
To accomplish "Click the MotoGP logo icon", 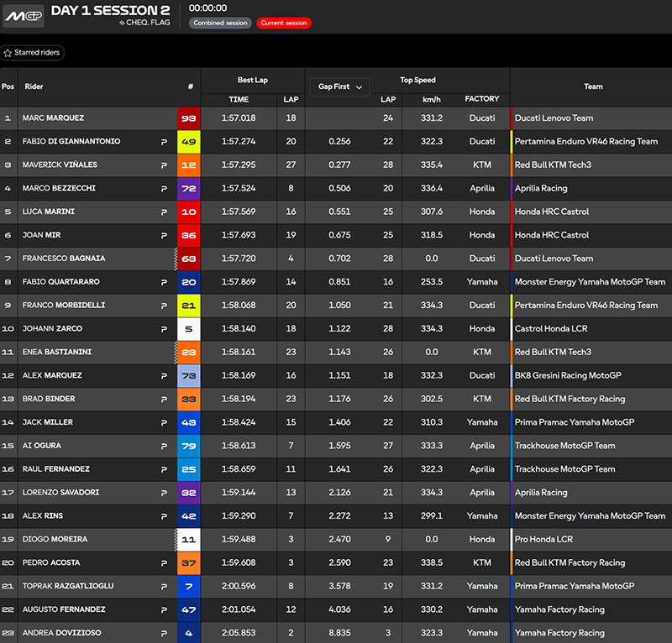I will [22, 16].
